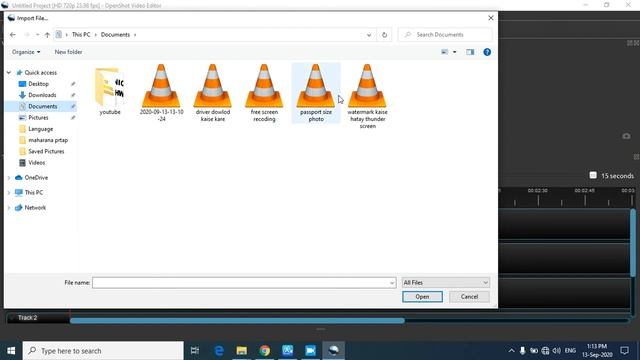This screenshot has height=360, width=640.
Task: Show hidden system tray icons
Action: [x=511, y=351]
